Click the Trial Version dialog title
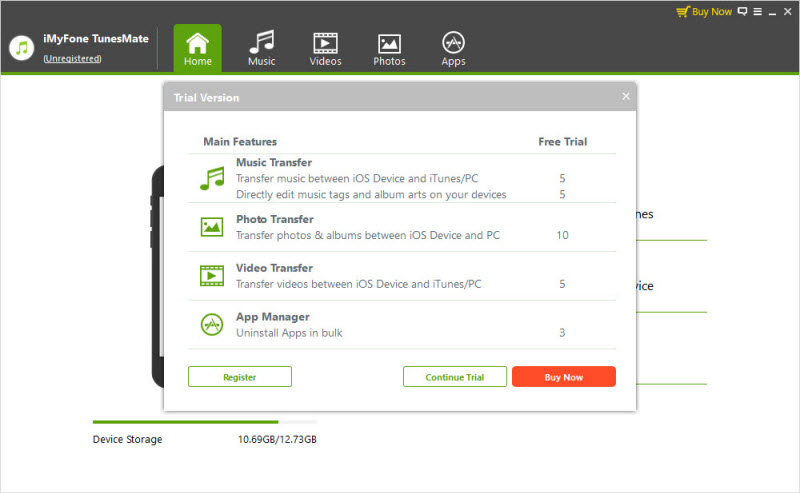800x493 pixels. [x=206, y=97]
